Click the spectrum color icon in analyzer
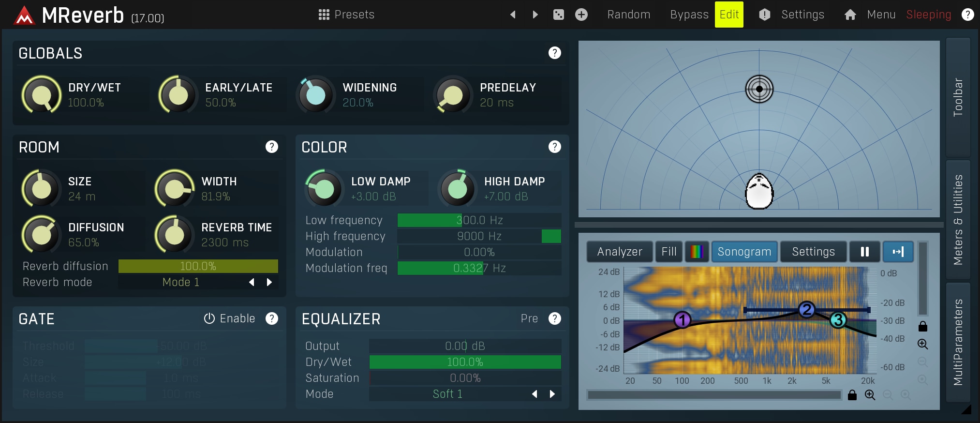 [x=697, y=252]
